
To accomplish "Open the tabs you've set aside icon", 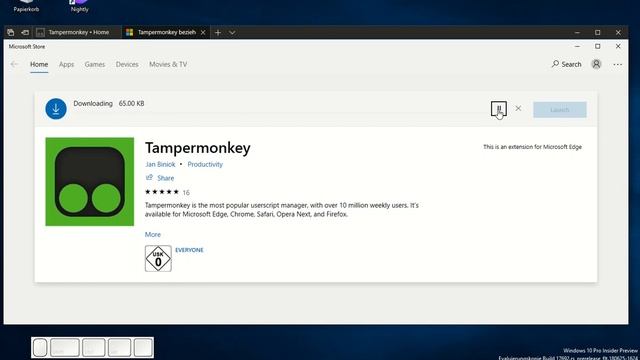I will (11, 32).
